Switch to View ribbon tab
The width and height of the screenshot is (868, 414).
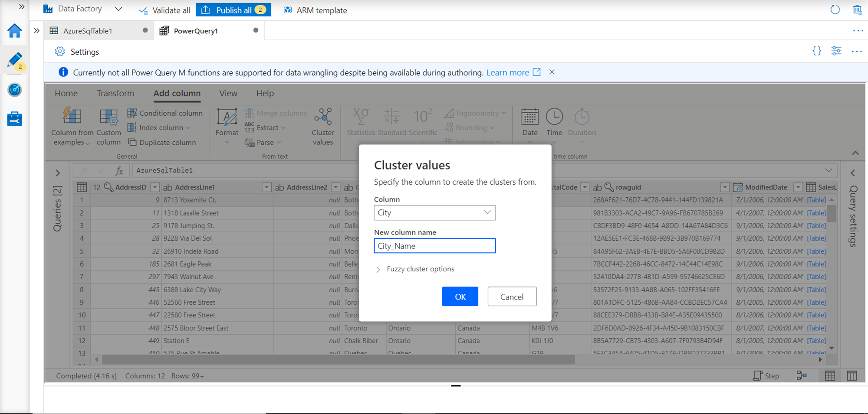[228, 93]
